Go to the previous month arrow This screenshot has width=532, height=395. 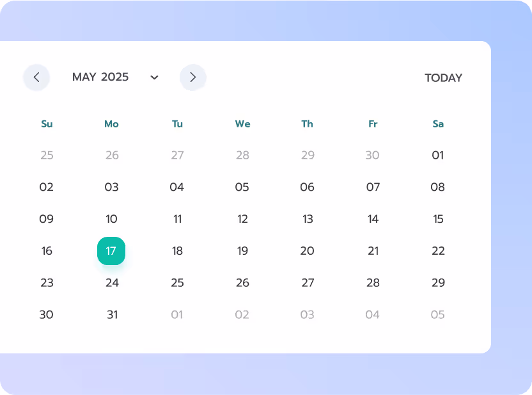(36, 77)
